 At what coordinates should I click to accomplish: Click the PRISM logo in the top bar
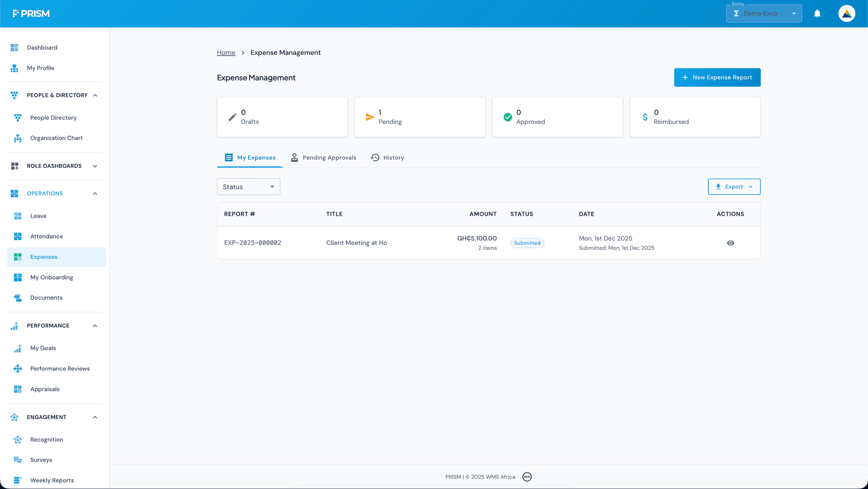click(x=31, y=13)
